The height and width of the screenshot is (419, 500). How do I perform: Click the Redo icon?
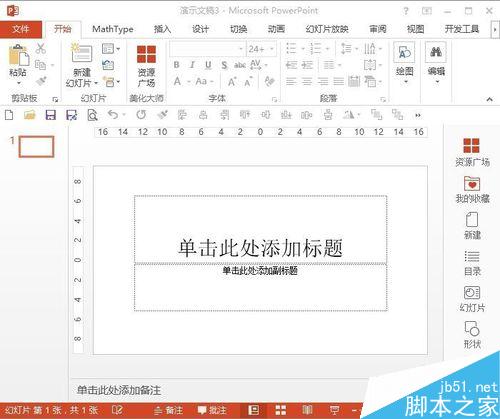click(141, 115)
